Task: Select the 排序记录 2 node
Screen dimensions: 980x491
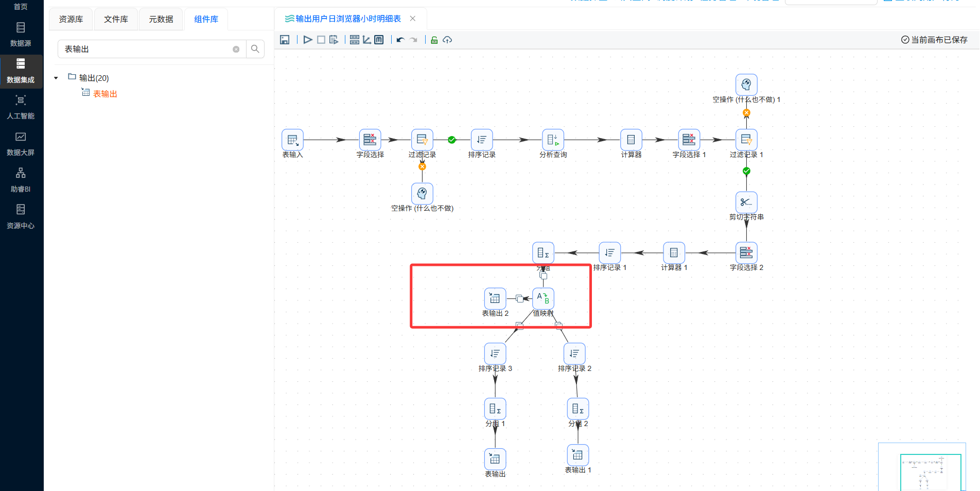Action: 574,353
